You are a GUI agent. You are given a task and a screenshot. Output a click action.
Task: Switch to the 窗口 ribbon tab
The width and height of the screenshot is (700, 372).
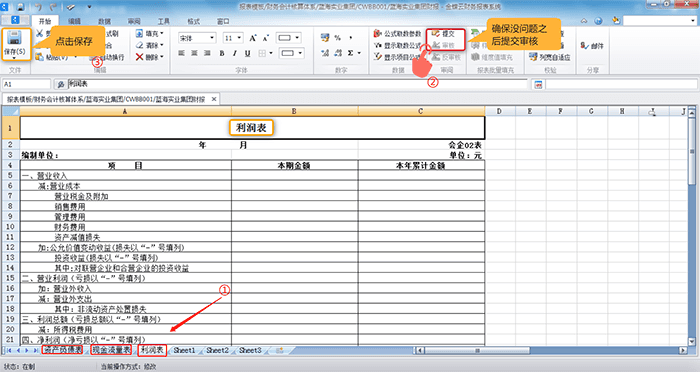pyautogui.click(x=223, y=21)
